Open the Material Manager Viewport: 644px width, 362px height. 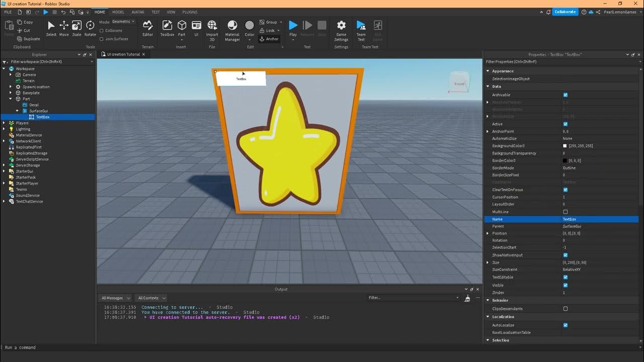coord(232,30)
